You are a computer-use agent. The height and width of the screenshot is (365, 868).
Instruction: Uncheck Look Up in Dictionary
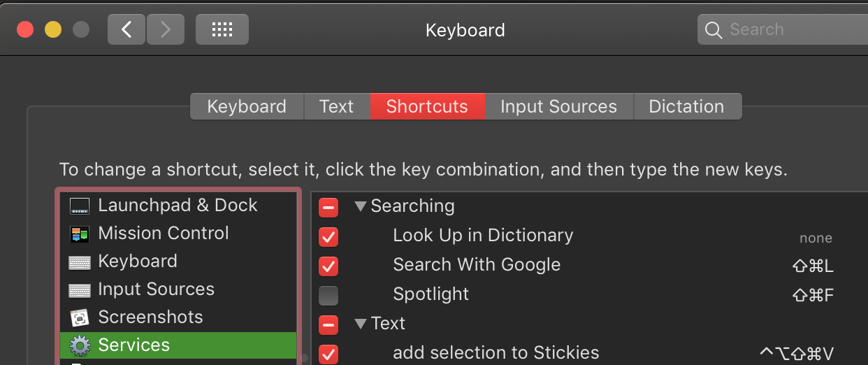[328, 236]
